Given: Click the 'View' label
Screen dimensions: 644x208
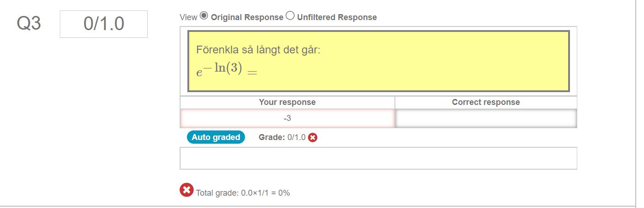Looking at the screenshot, I should pyautogui.click(x=188, y=17).
